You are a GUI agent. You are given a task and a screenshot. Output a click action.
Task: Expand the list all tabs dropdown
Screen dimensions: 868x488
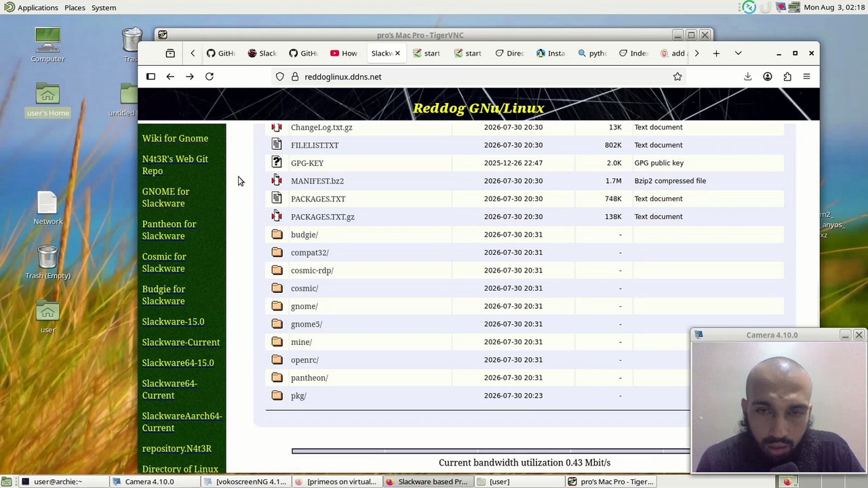click(738, 53)
